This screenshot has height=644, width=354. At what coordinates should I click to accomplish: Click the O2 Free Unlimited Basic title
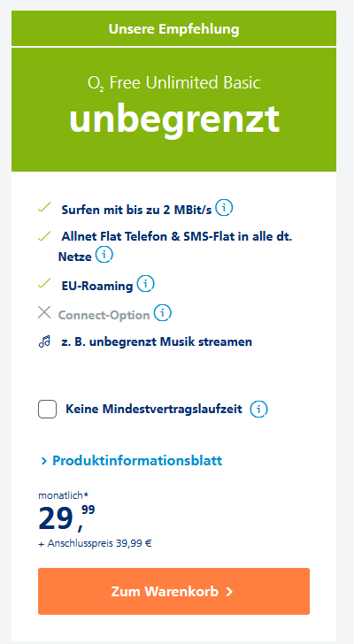(x=173, y=83)
